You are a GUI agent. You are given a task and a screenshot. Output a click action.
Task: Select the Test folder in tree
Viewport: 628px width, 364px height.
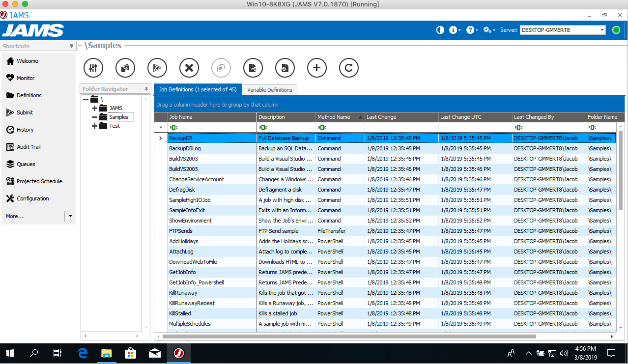tap(114, 126)
